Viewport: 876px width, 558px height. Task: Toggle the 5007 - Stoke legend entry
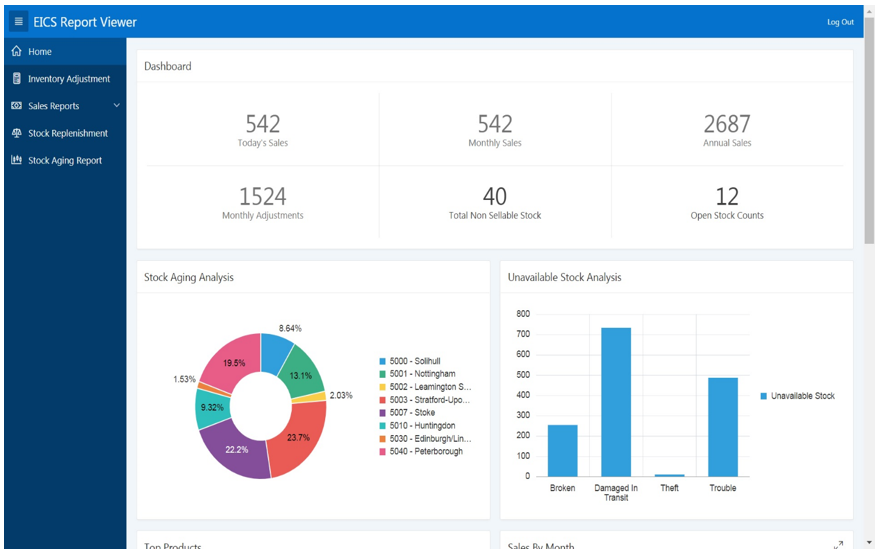pos(407,413)
